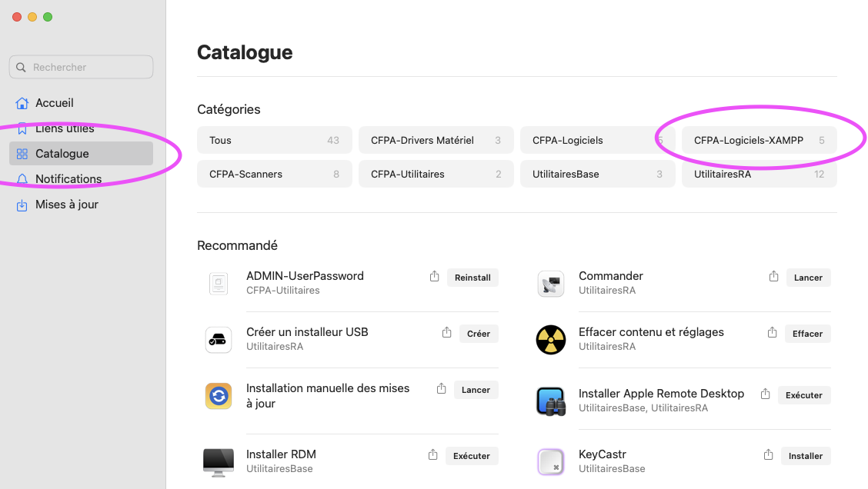This screenshot has height=489, width=868.
Task: Click the Apple Remote Desktop binoculars icon
Action: click(551, 401)
